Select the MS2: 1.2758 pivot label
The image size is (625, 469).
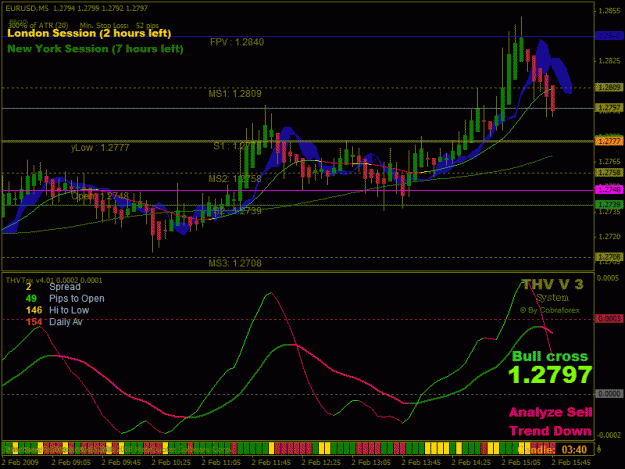235,179
